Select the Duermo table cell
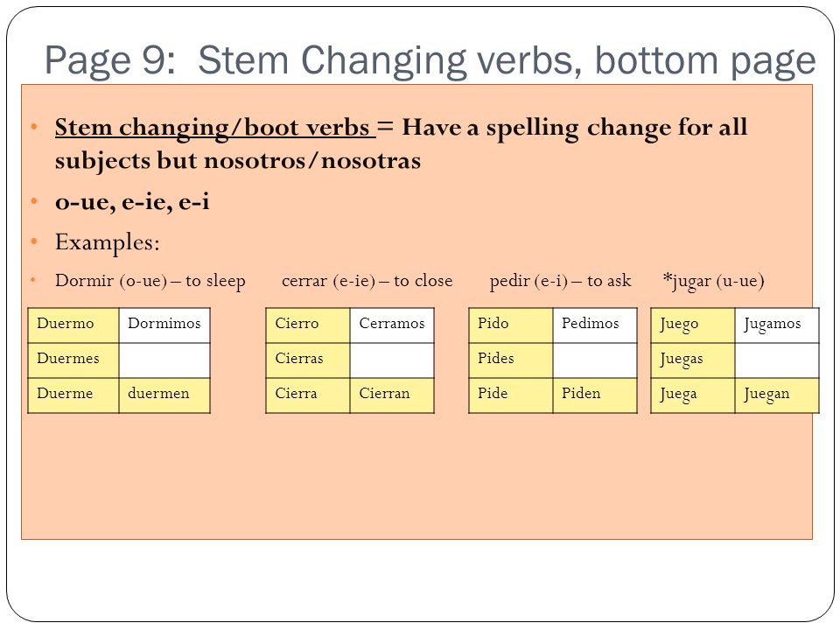840x630 pixels. pos(73,325)
